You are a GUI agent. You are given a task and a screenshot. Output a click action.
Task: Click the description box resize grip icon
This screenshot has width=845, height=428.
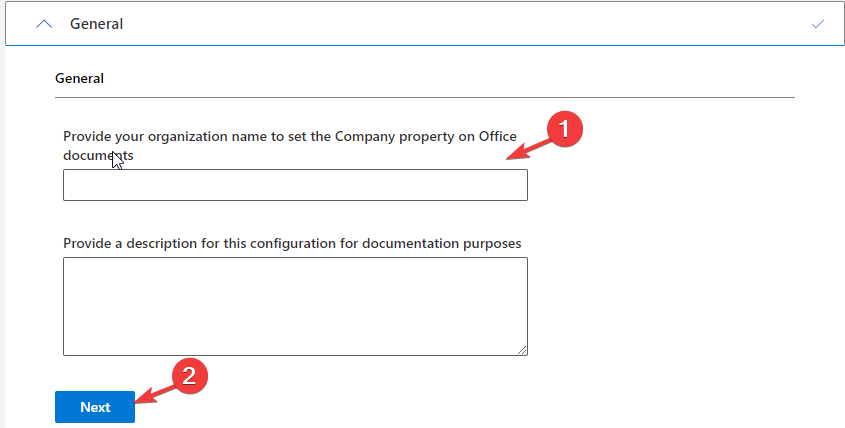522,350
